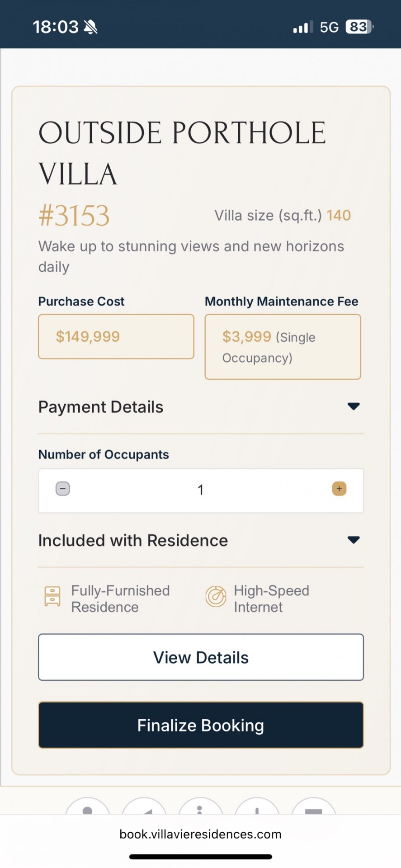401x868 pixels.
Task: Decrease the number of occupants
Action: pyautogui.click(x=63, y=489)
